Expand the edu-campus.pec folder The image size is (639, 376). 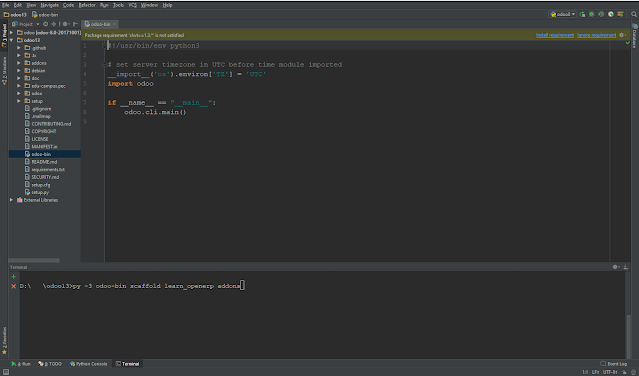pos(19,86)
